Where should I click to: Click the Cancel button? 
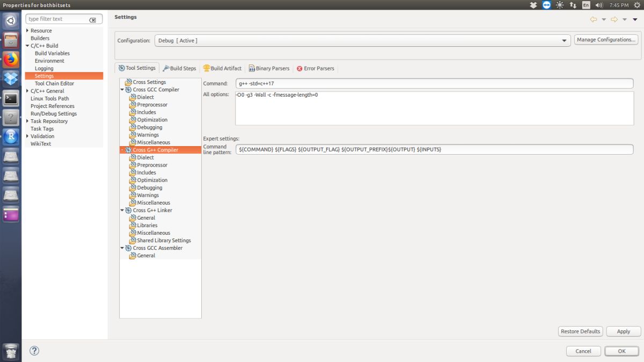coord(583,351)
